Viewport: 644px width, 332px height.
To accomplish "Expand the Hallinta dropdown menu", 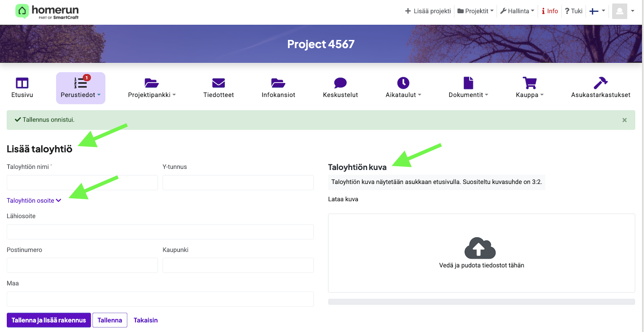I will coord(517,11).
